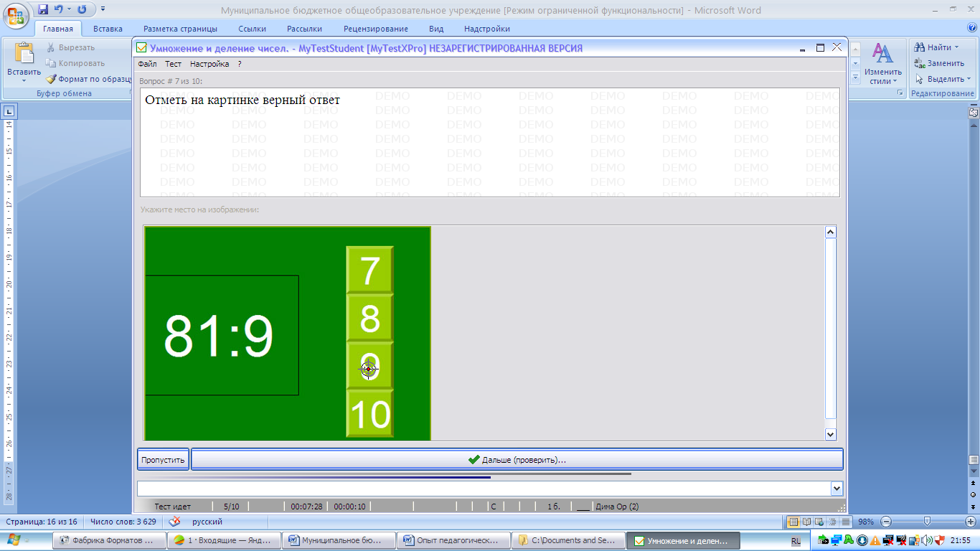The height and width of the screenshot is (551, 980).
Task: Click the volume speaker tray icon
Action: click(928, 540)
